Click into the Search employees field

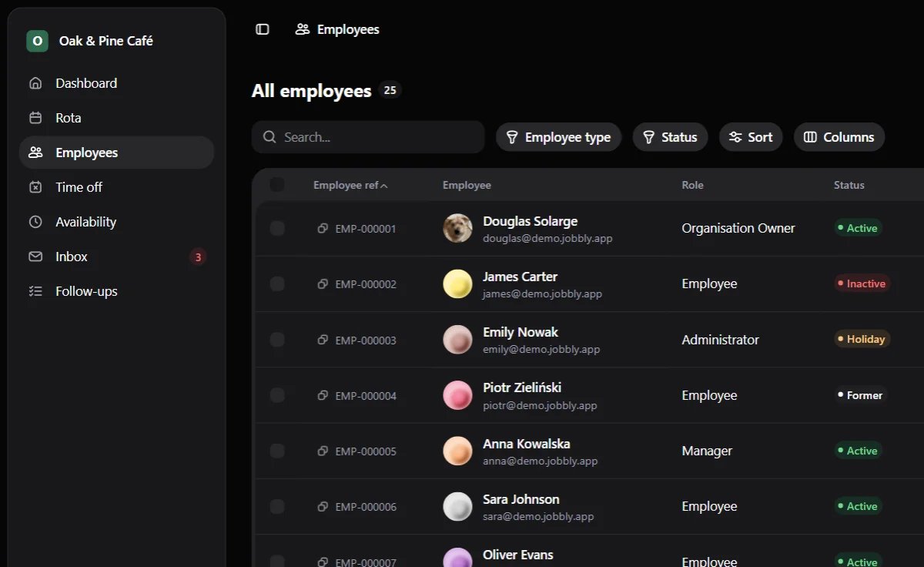click(368, 137)
